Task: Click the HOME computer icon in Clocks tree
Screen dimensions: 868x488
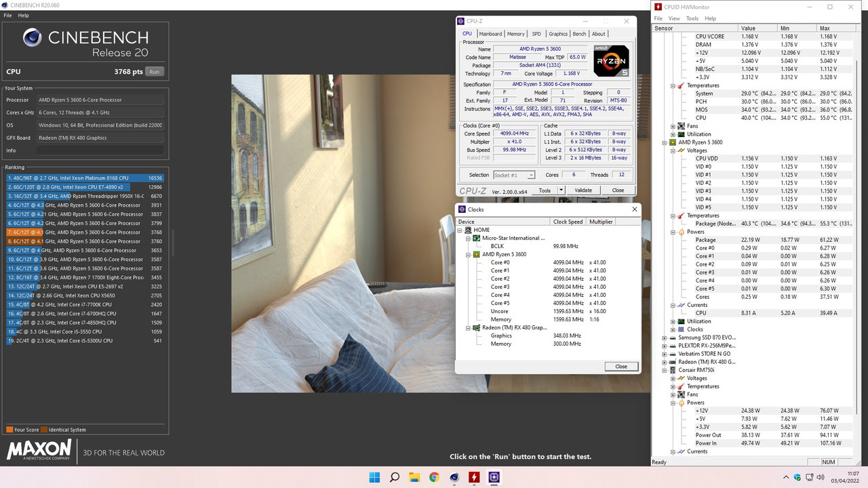Action: [469, 230]
